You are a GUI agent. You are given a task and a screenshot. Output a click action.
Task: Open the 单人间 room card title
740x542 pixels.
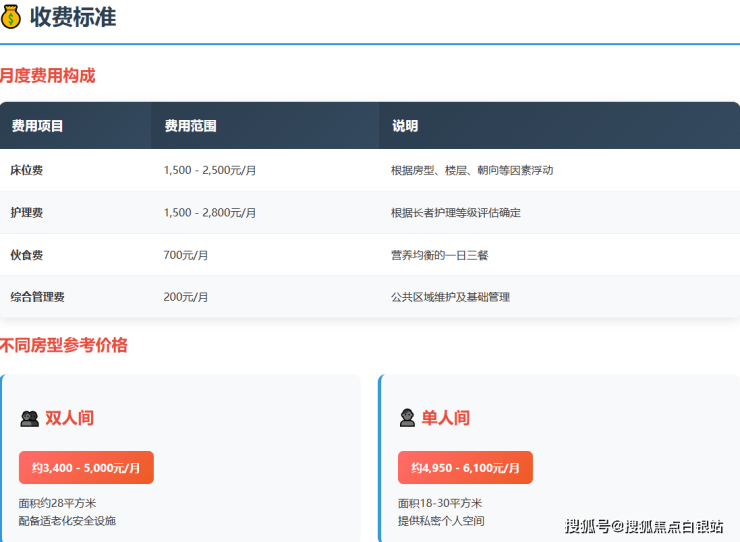click(x=445, y=418)
